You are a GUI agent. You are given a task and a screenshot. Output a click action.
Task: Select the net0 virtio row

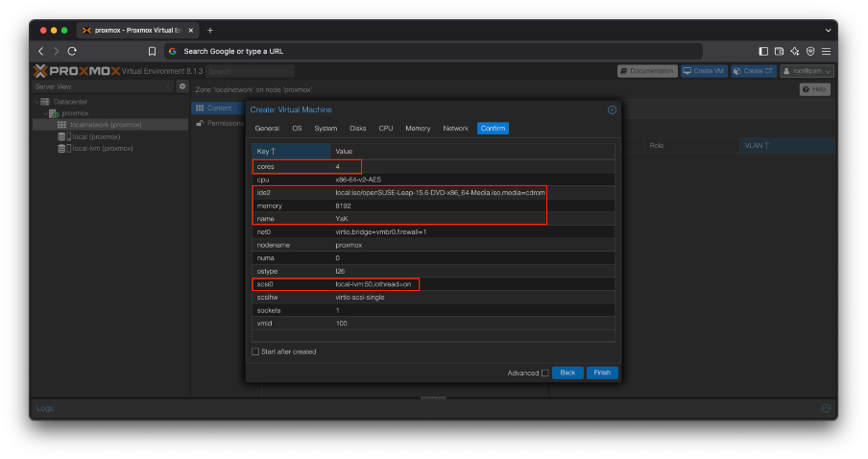point(433,232)
